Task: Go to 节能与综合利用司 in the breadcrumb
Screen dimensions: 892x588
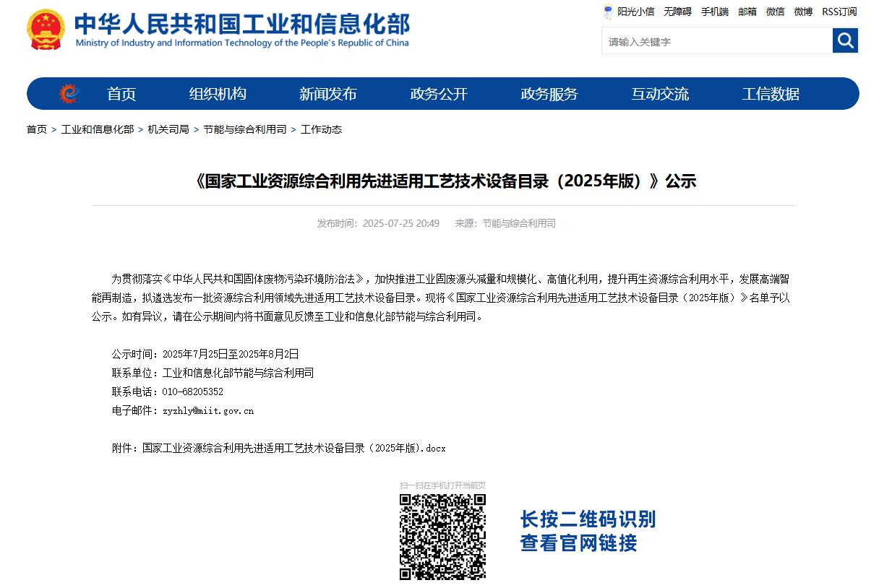Action: pos(245,129)
